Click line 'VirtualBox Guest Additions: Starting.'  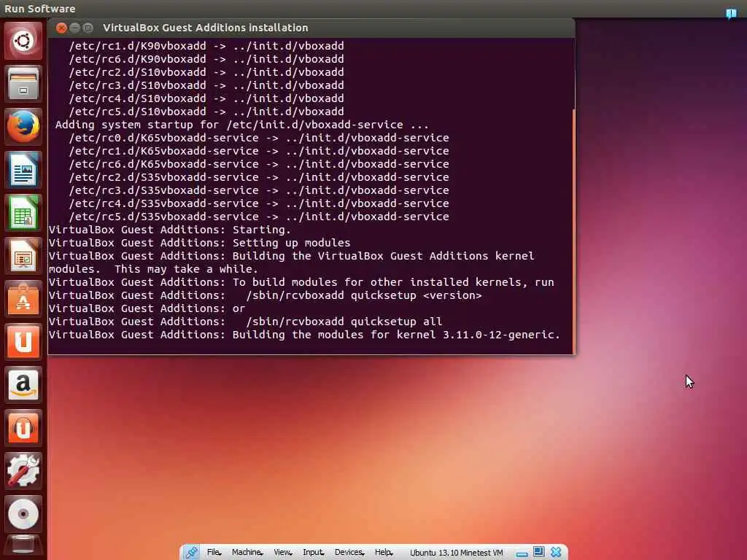169,230
